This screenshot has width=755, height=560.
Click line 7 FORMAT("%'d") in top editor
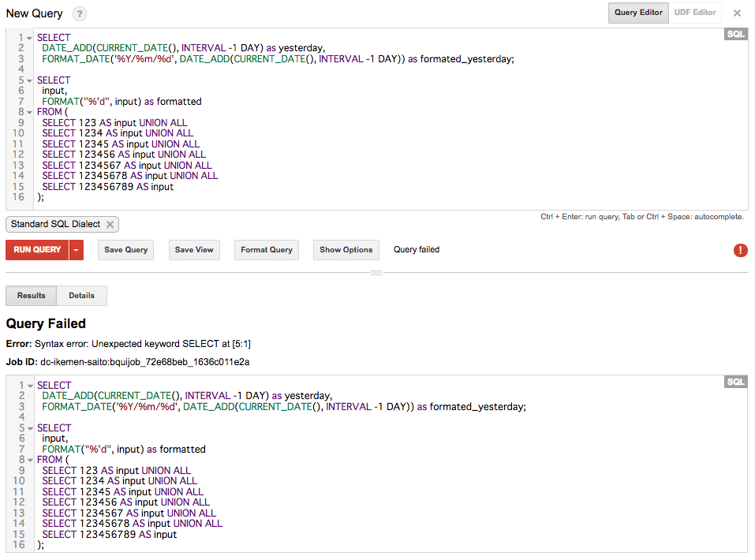(121, 102)
